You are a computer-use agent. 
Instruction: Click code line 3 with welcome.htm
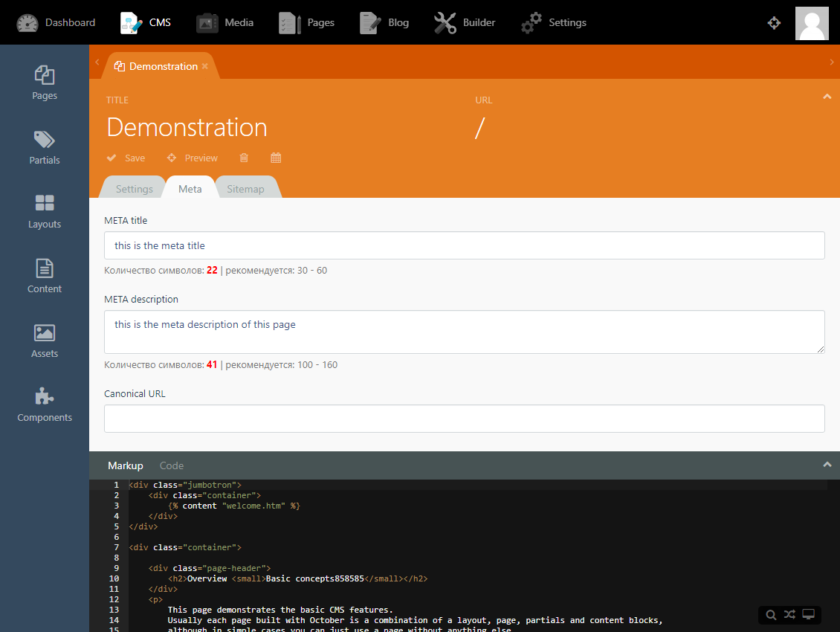coord(234,506)
